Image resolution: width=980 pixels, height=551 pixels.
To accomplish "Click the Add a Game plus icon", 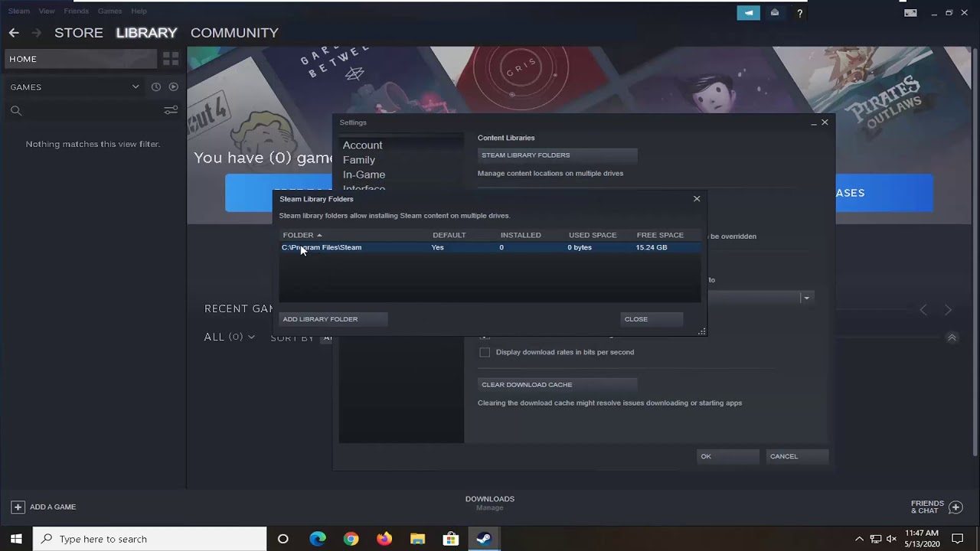I will coord(18,507).
